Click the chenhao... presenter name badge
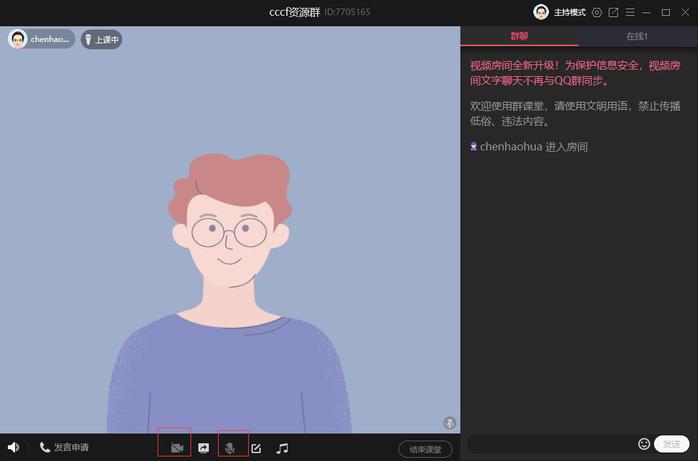The height and width of the screenshot is (461, 698). tap(42, 39)
